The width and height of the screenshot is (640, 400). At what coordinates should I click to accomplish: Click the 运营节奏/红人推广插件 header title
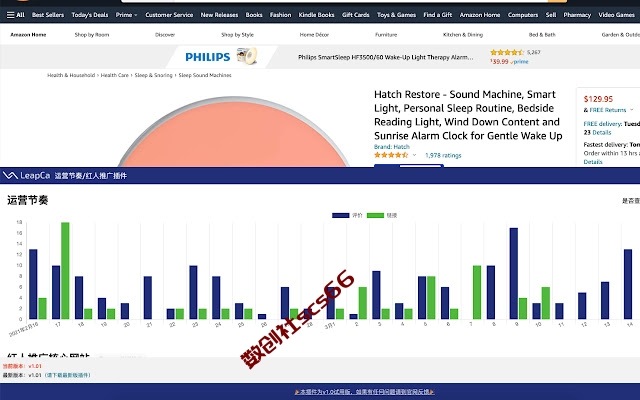(91, 176)
